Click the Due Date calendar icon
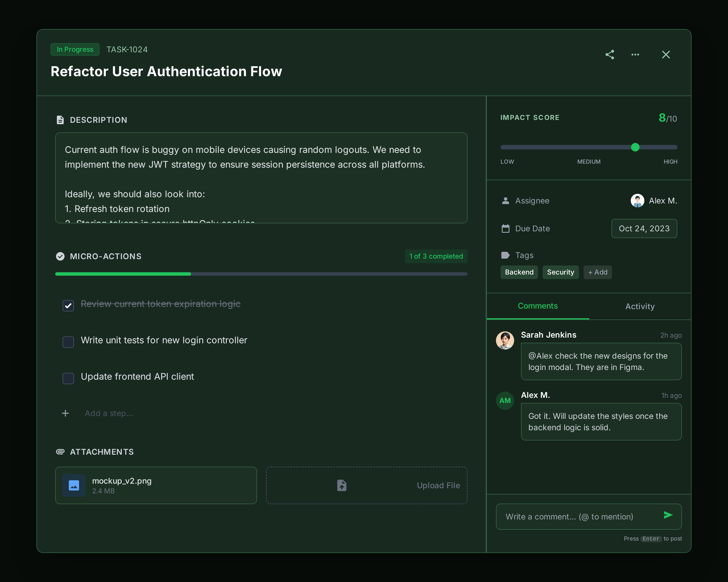 pyautogui.click(x=506, y=228)
